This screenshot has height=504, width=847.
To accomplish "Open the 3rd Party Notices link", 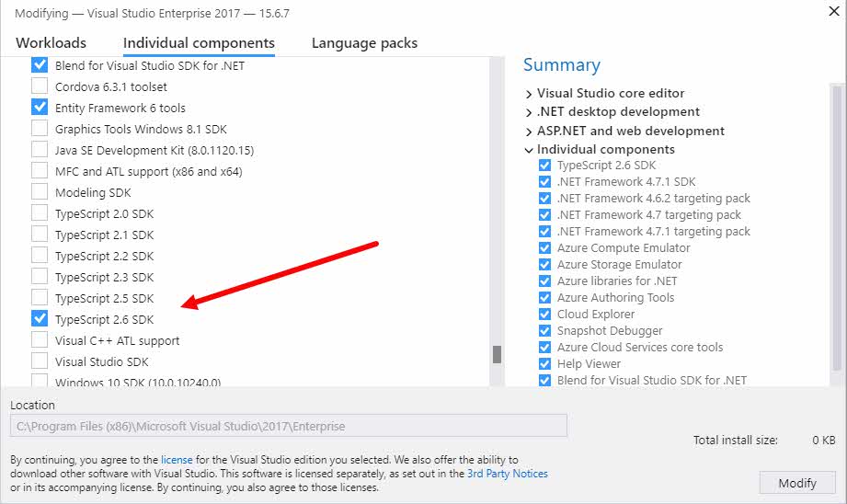I will [x=508, y=474].
